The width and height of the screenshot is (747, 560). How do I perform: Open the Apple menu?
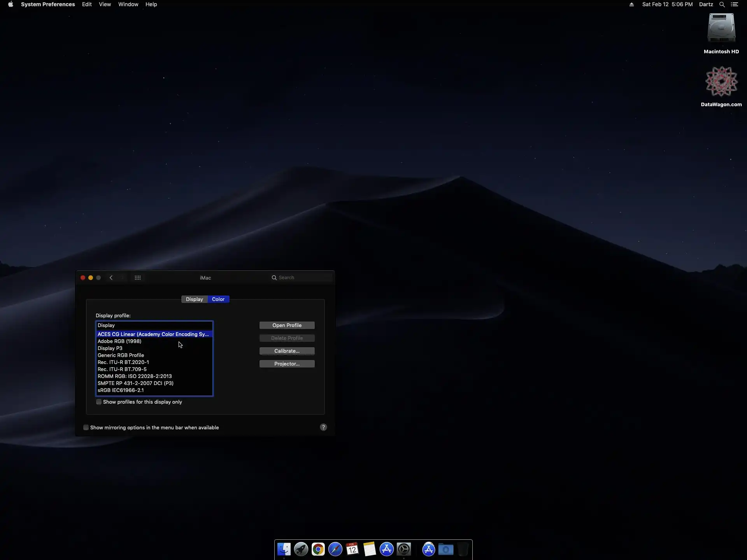pyautogui.click(x=11, y=5)
